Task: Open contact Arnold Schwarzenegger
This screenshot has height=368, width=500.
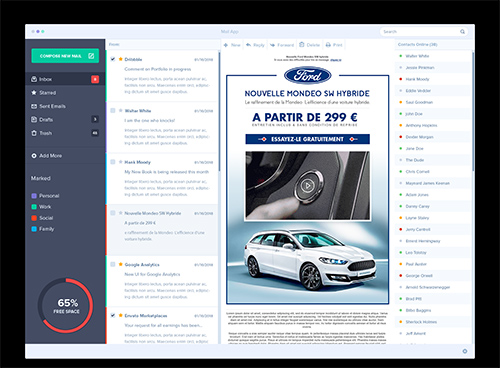Action: click(x=433, y=287)
